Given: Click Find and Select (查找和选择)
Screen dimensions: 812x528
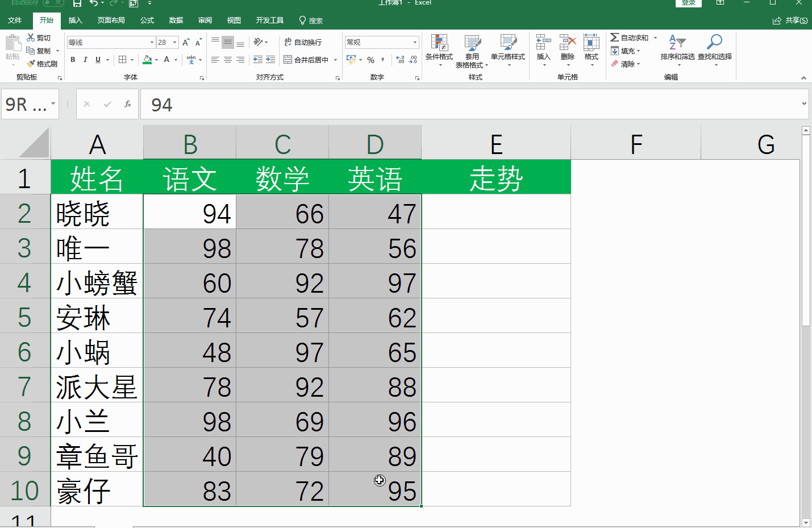Looking at the screenshot, I should 714,50.
